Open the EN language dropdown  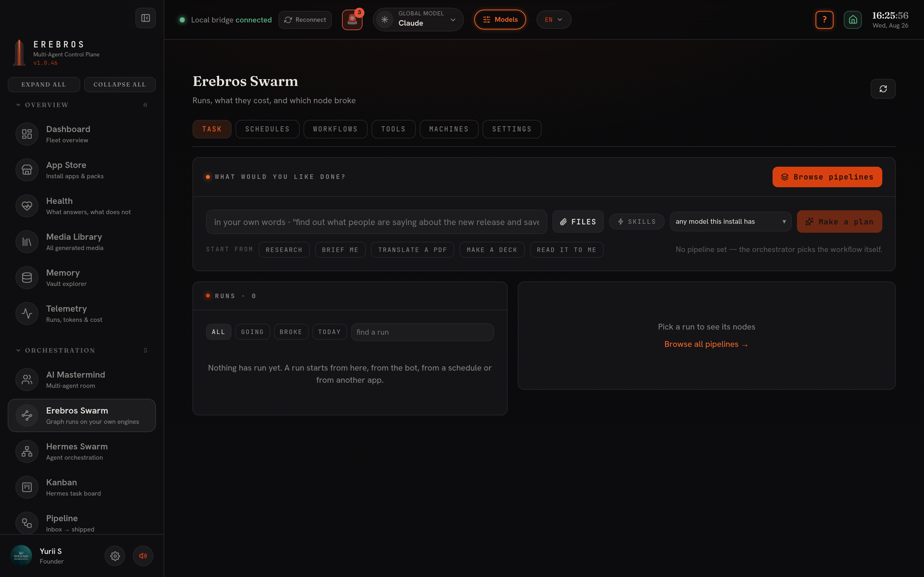[554, 20]
